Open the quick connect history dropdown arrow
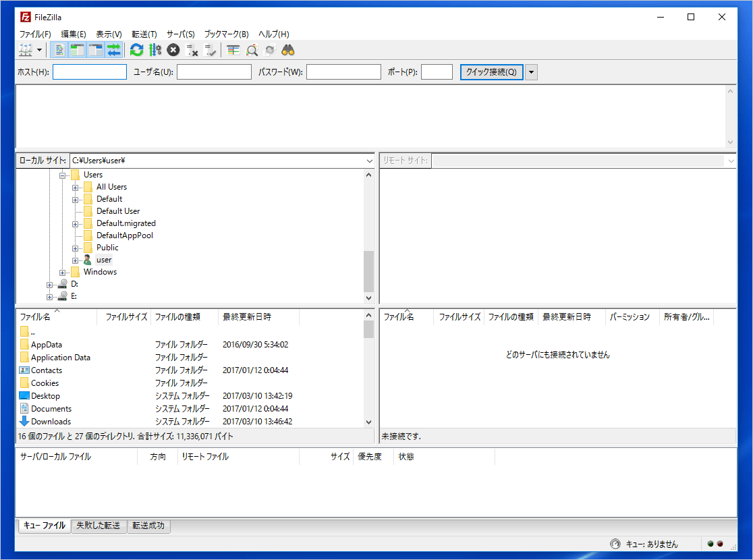This screenshot has height=560, width=753. (x=531, y=72)
